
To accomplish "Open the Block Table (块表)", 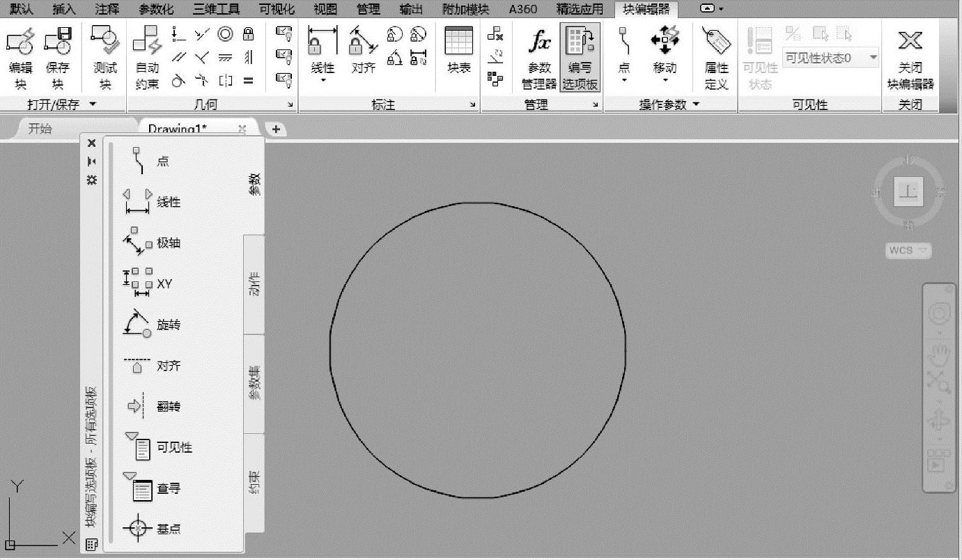I will click(459, 50).
